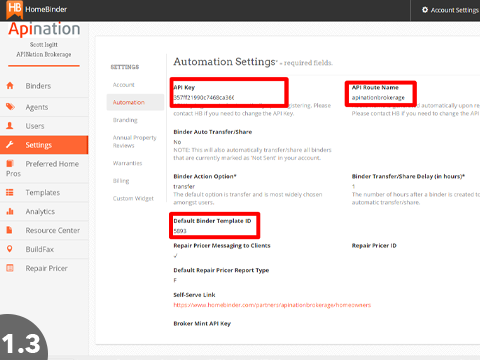The width and height of the screenshot is (480, 360).
Task: Click the Automation Settings heading
Action: point(224,62)
